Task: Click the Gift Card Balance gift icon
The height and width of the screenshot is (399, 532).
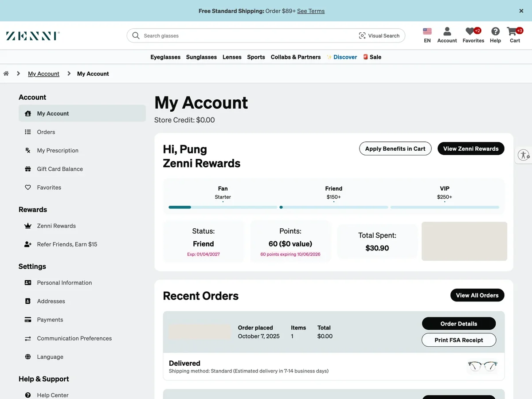Action: pos(28,169)
